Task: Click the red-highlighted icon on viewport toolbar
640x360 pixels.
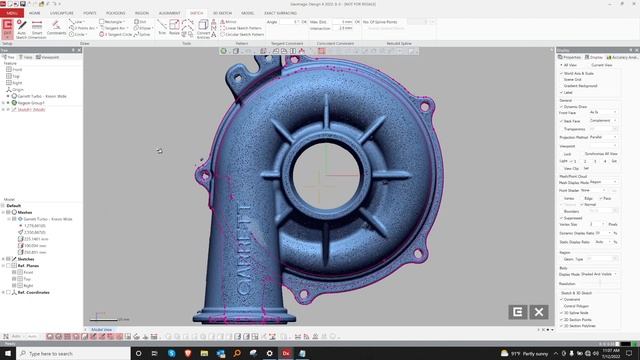Action: point(322,51)
